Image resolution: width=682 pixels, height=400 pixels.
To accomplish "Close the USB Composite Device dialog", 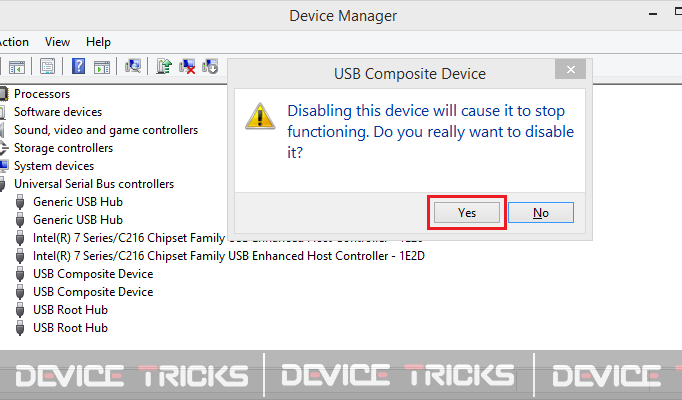I will click(x=571, y=70).
